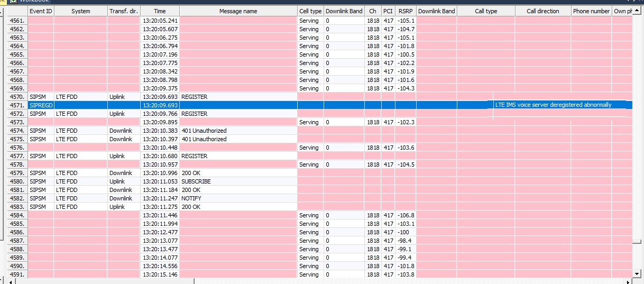Screen dimensions: 644x284
Task: Click the Call direction column header
Action: (543, 11)
